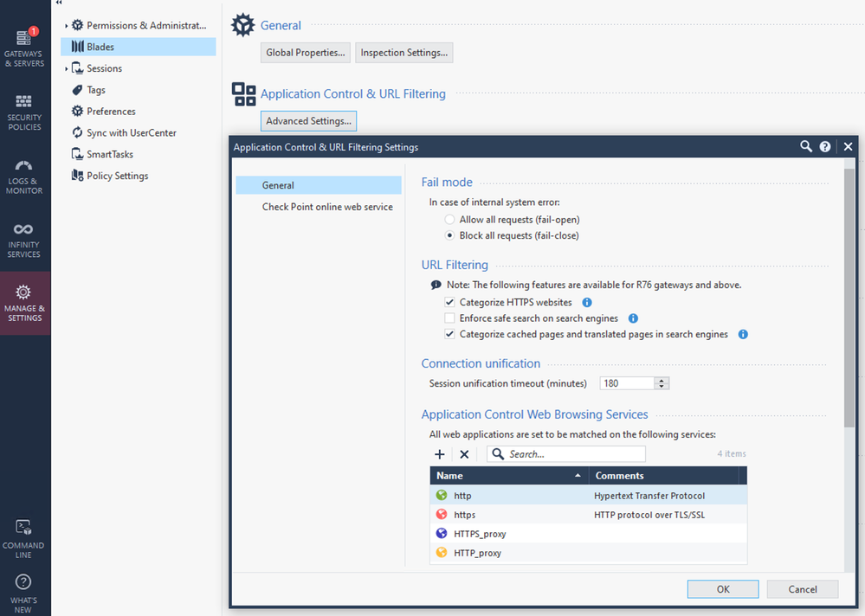Open Command Line icon
Viewport: 865px width, 616px height.
[x=23, y=527]
